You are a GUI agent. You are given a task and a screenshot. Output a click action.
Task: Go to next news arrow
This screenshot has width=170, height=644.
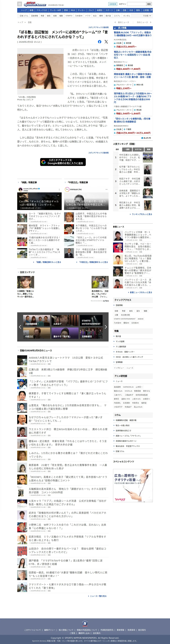151,22
